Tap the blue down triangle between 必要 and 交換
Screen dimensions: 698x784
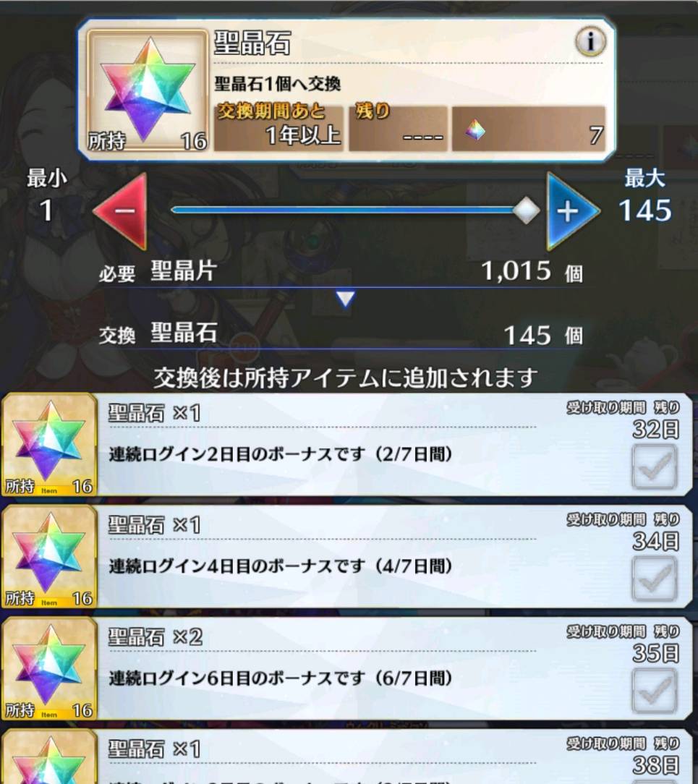tap(346, 299)
